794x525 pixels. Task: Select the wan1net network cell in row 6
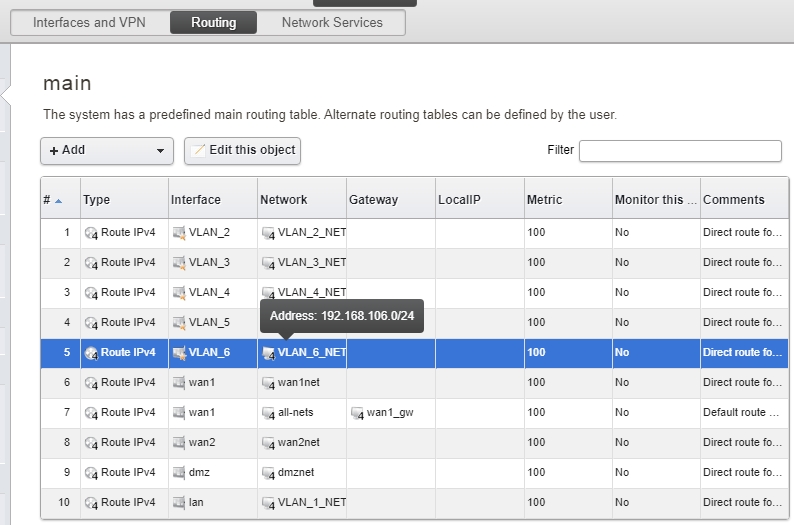pyautogui.click(x=300, y=383)
